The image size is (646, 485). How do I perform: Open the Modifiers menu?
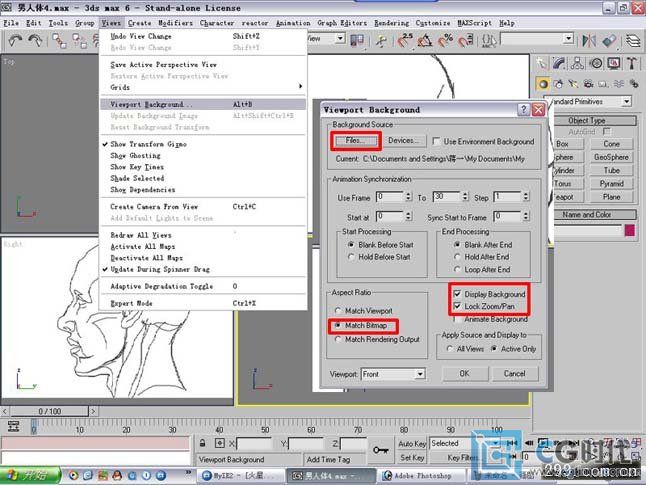point(176,23)
